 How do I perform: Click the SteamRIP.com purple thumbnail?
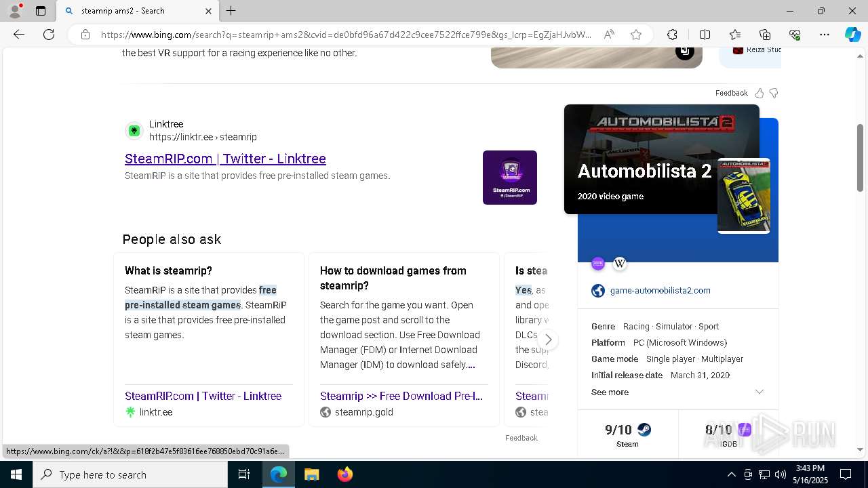(510, 178)
